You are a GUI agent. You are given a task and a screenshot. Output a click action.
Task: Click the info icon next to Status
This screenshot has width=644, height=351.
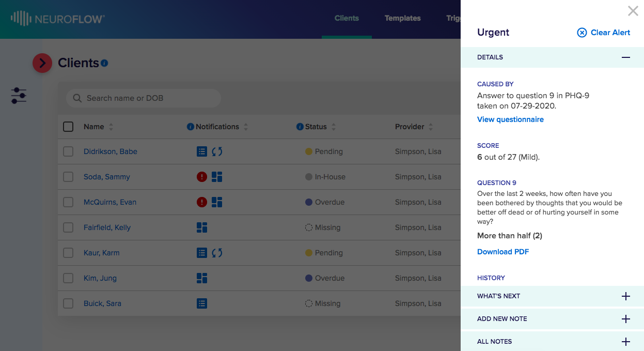pos(300,127)
